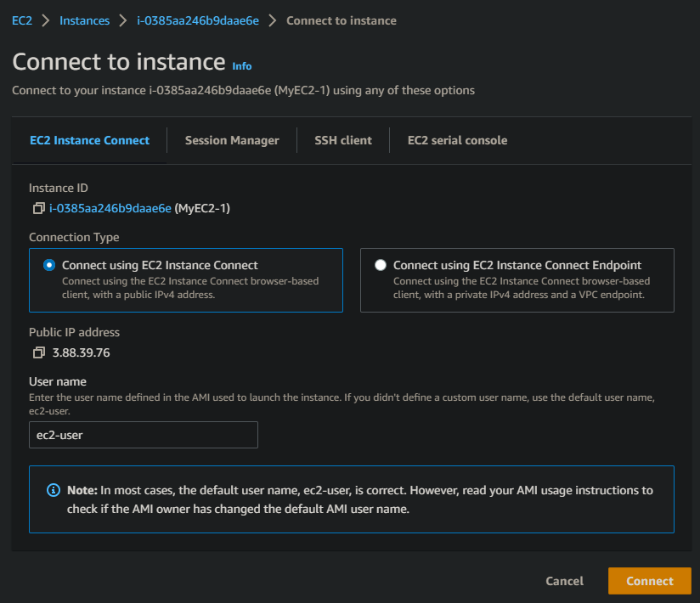Select Connect using EC2 Instance Connect Endpoint radio
The height and width of the screenshot is (603, 700).
pyautogui.click(x=381, y=265)
